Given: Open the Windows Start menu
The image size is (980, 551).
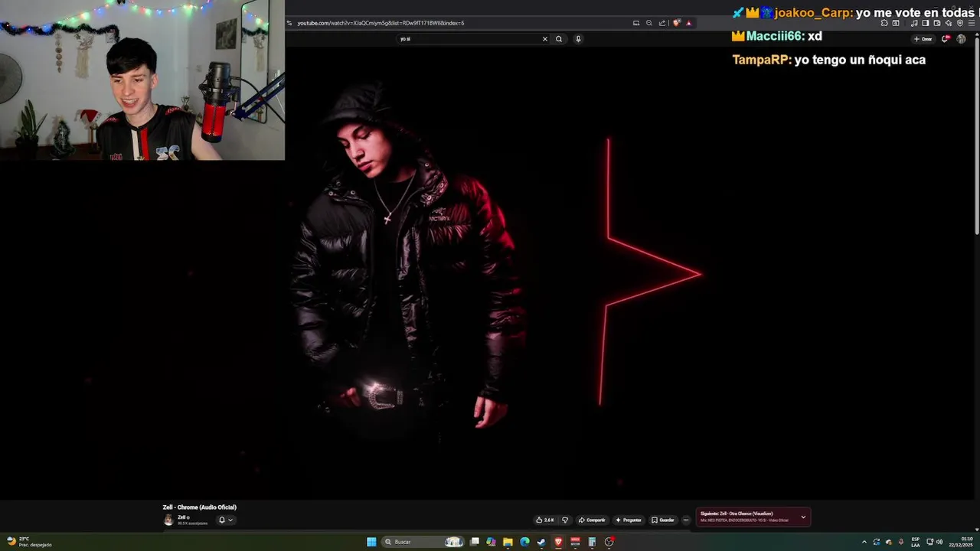Looking at the screenshot, I should point(371,542).
